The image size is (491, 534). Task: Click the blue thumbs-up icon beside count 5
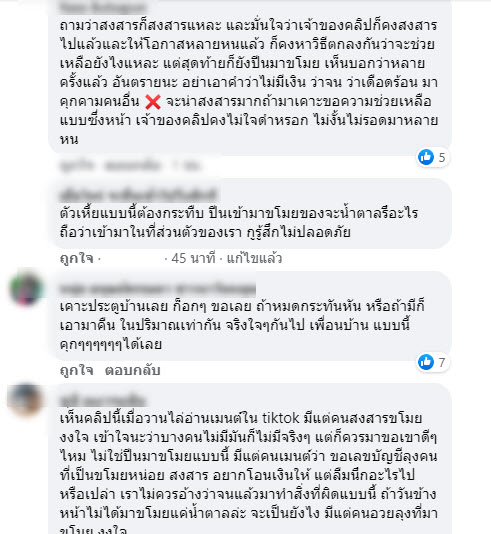426,157
